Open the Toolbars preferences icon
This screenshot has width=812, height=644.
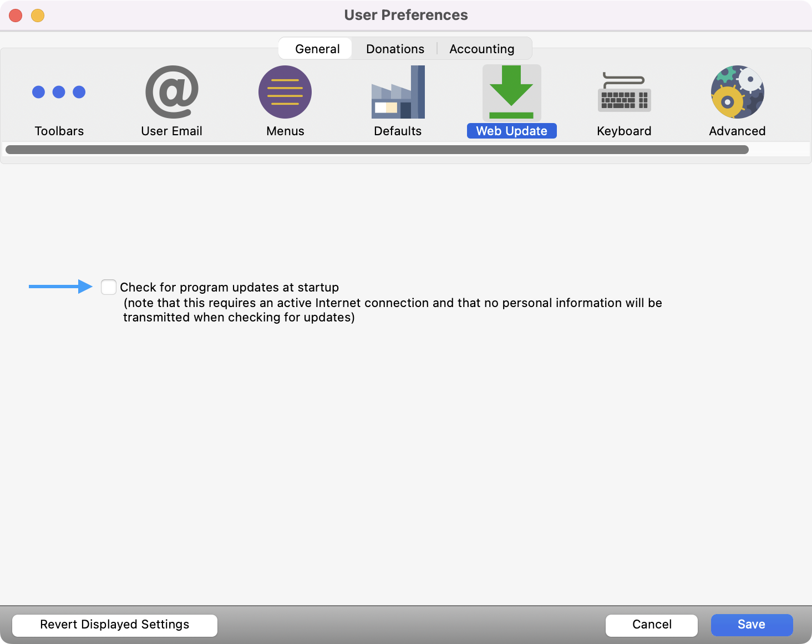click(x=59, y=92)
